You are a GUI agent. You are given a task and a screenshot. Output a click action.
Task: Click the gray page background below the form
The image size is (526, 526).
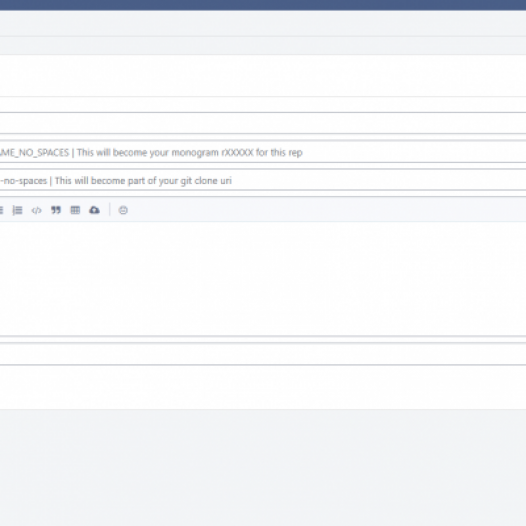pos(263,468)
